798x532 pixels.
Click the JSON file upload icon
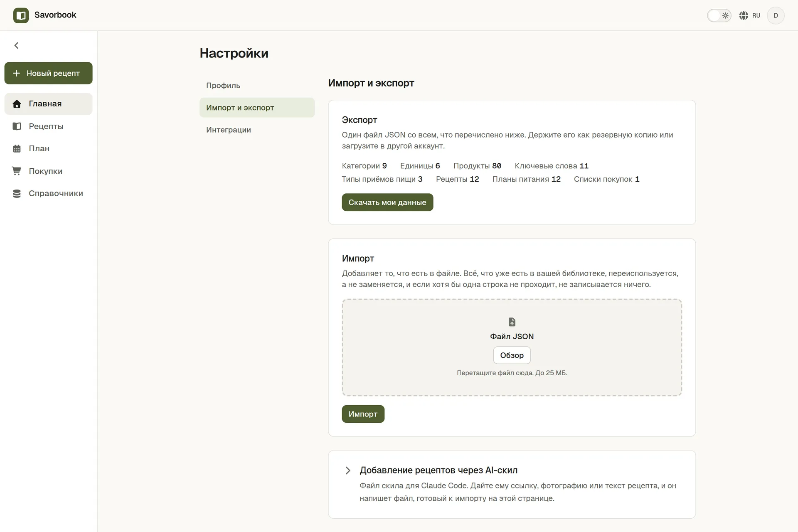tap(512, 322)
